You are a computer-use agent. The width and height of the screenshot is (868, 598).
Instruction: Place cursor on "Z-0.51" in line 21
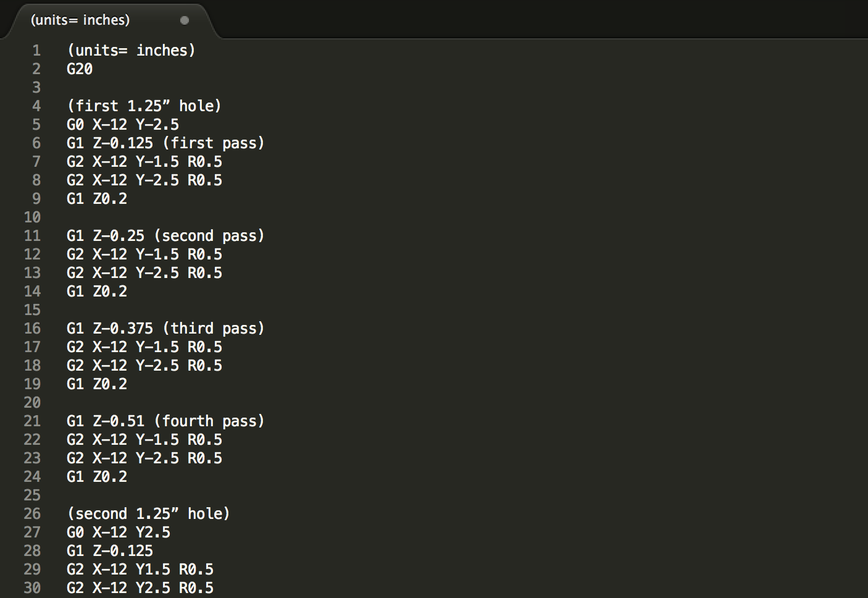pos(118,421)
